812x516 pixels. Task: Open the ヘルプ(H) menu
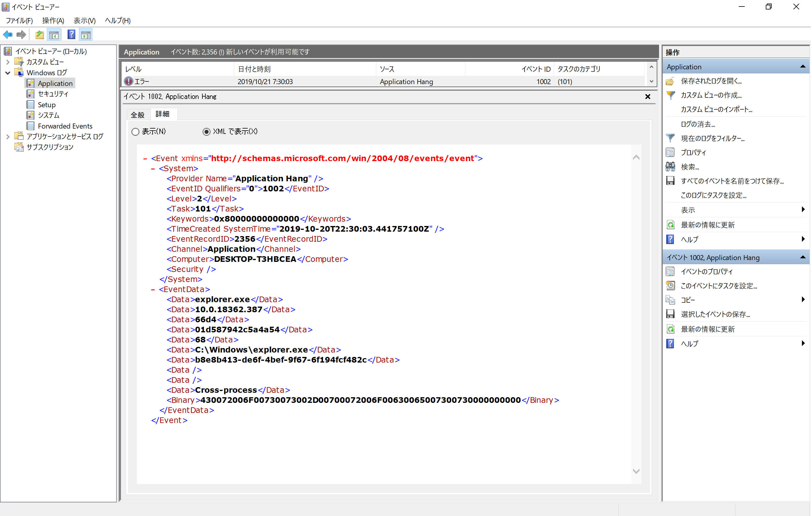[x=118, y=20]
